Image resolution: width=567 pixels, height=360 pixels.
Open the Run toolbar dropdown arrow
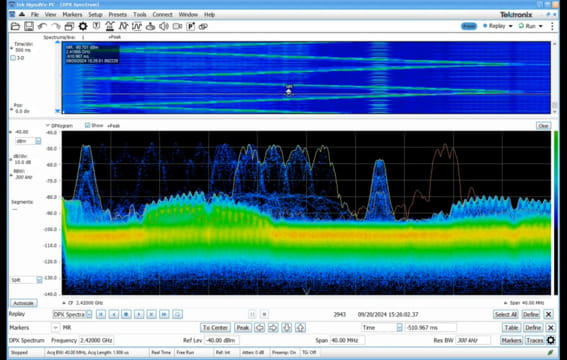coord(541,26)
